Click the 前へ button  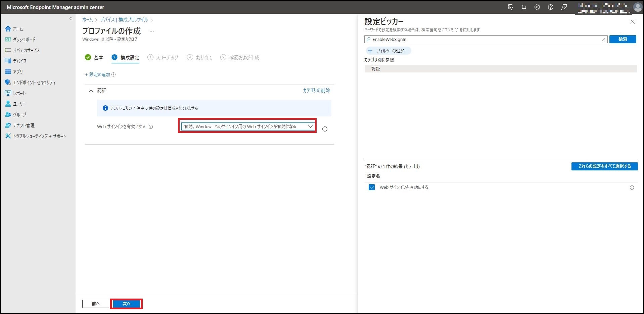(x=96, y=304)
